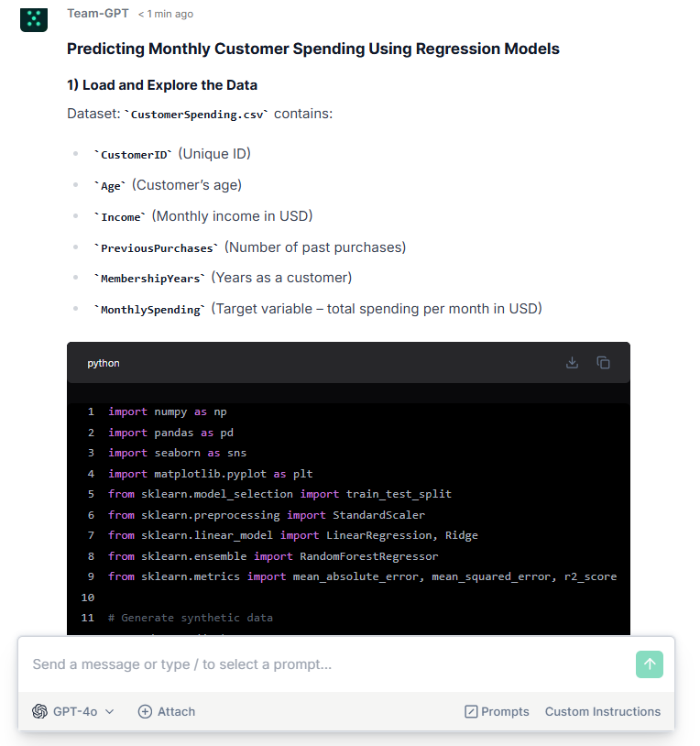Click the Age bullet item
Image resolution: width=700 pixels, height=746 pixels.
tap(168, 185)
